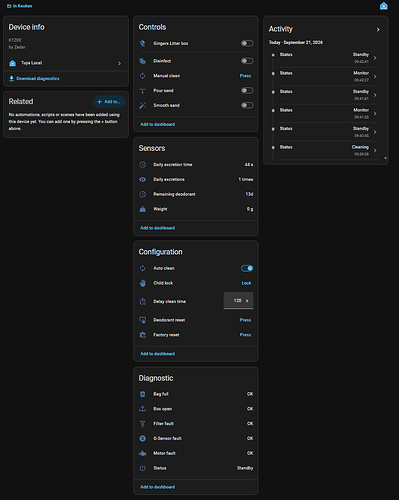The width and height of the screenshot is (399, 500).
Task: Click the Tuya Local integration icon
Action: click(13, 63)
